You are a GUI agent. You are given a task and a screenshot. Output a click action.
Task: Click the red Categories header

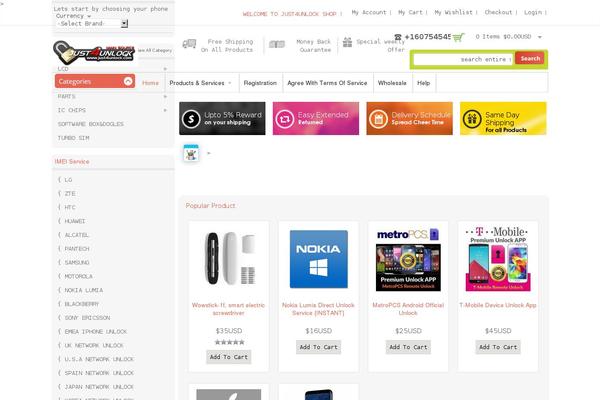click(x=95, y=81)
